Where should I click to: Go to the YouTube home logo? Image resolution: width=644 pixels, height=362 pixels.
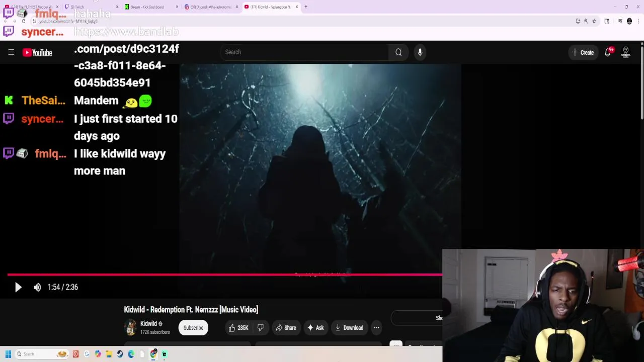tap(37, 52)
